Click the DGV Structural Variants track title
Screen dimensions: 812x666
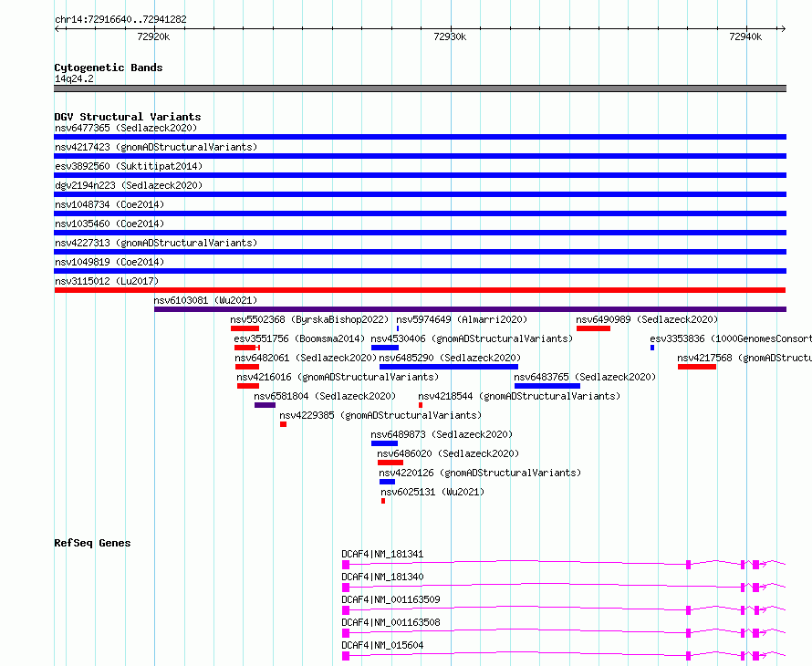[128, 117]
